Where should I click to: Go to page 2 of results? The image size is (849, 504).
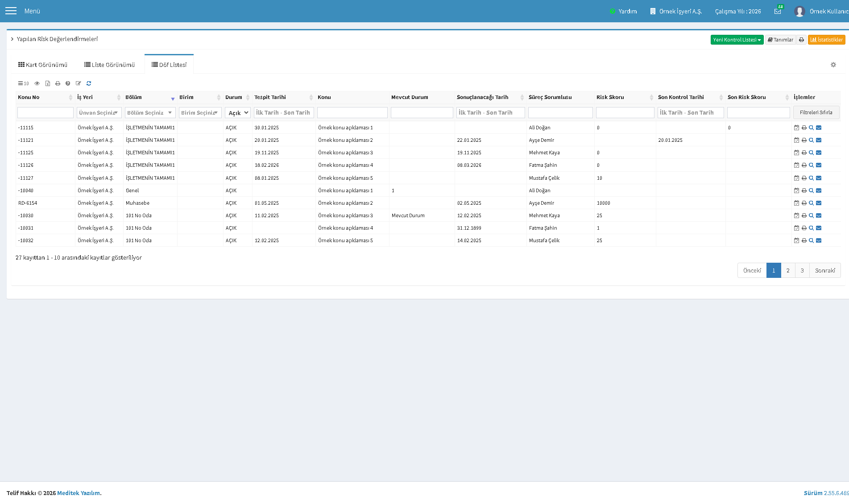[x=788, y=270]
